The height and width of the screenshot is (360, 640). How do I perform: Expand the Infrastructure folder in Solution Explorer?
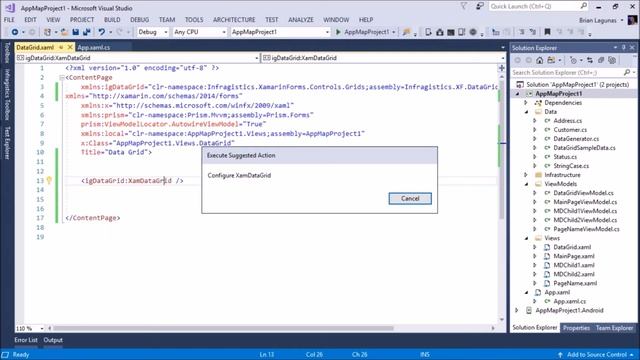pyautogui.click(x=527, y=175)
